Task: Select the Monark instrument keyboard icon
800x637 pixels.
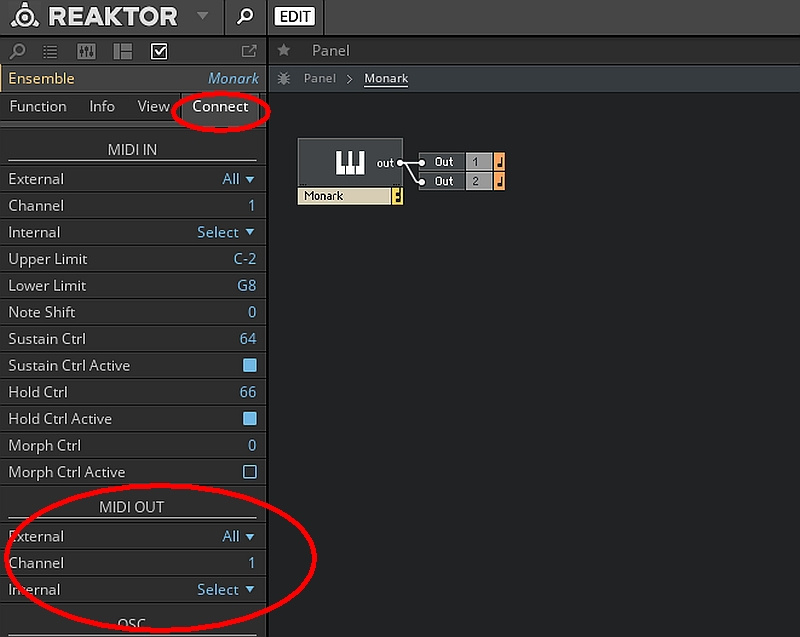Action: click(x=349, y=163)
